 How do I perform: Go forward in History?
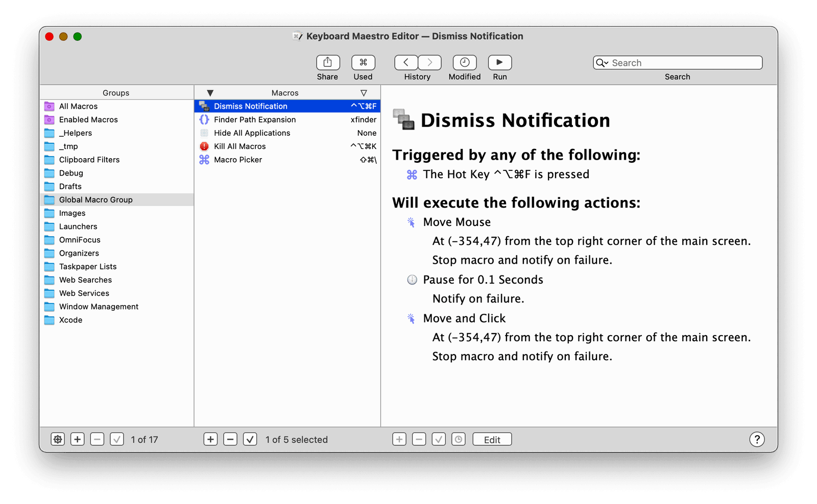point(429,62)
